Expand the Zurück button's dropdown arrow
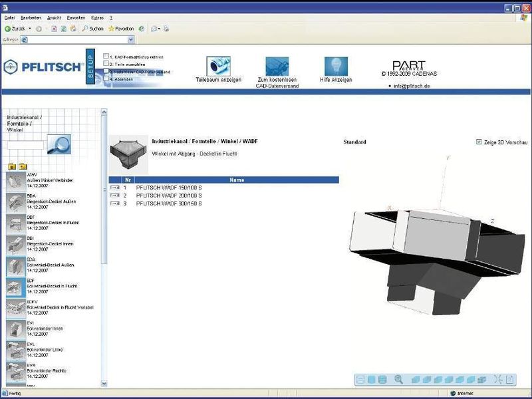Viewport: 532px width, 399px height. (31, 29)
